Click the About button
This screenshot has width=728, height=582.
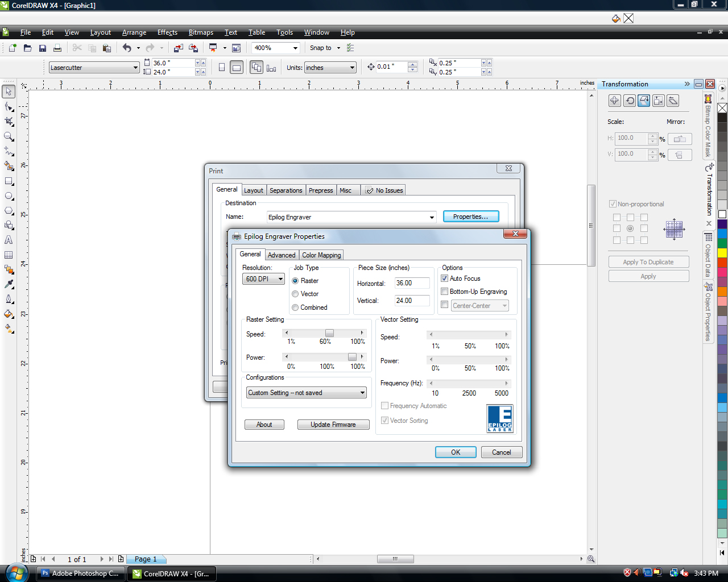[264, 425]
